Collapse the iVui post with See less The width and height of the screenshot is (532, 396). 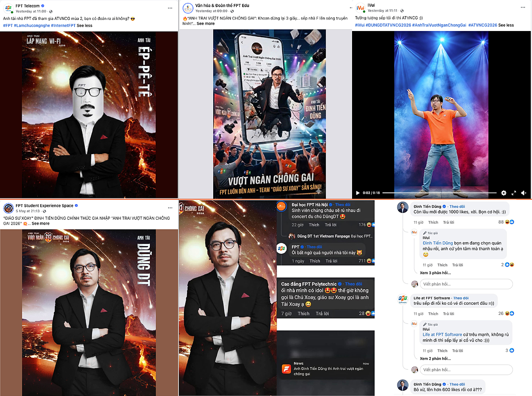coord(506,25)
